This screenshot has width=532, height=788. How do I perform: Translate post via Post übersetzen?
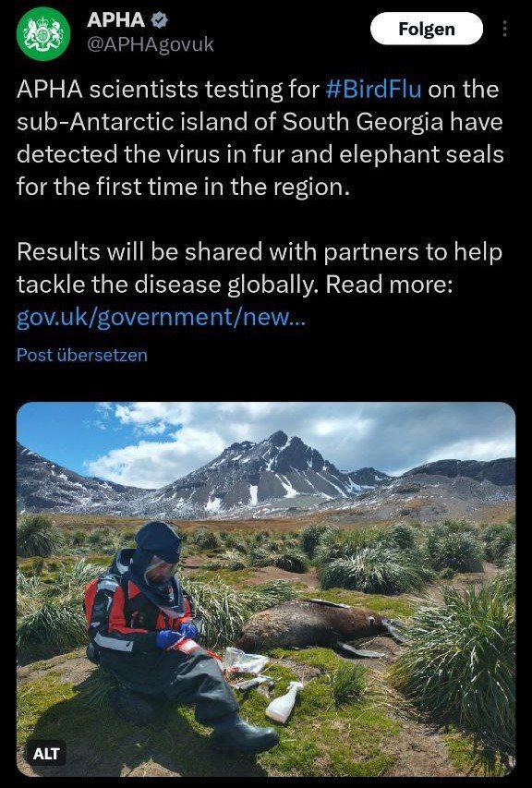click(82, 355)
